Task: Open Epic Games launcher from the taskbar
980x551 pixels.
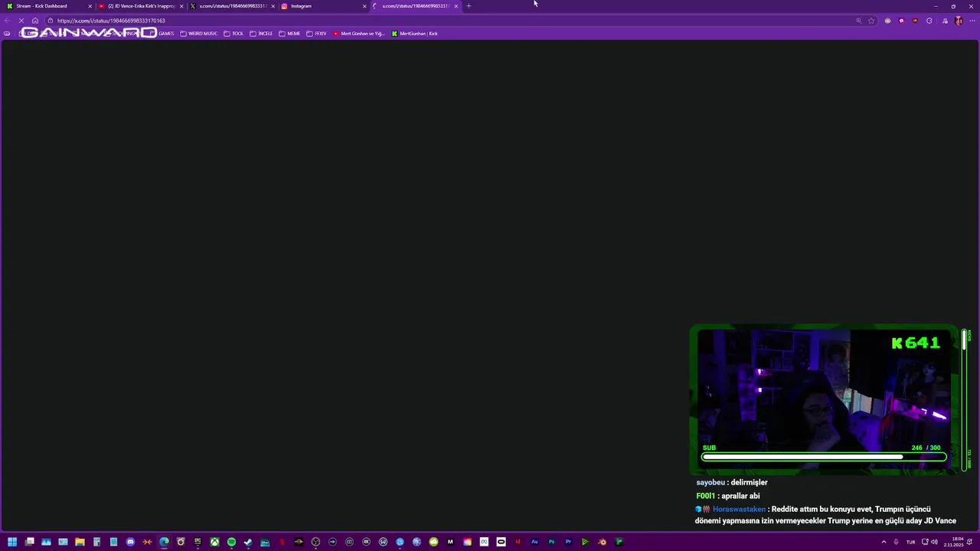Action: click(198, 542)
